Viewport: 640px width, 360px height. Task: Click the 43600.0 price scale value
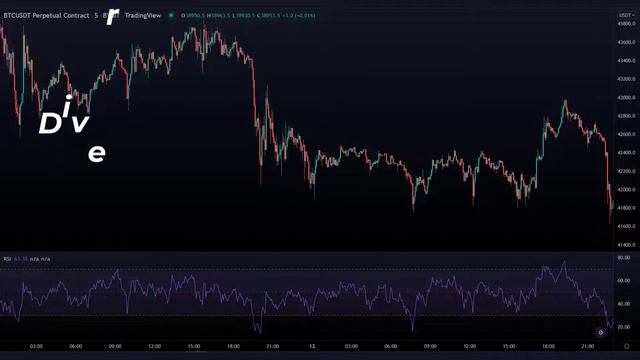626,42
